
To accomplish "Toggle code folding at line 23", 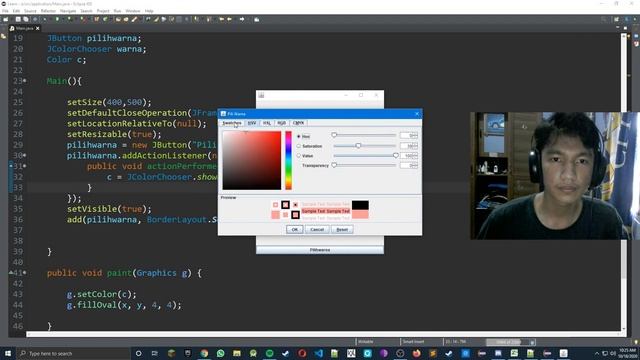I will pos(25,81).
